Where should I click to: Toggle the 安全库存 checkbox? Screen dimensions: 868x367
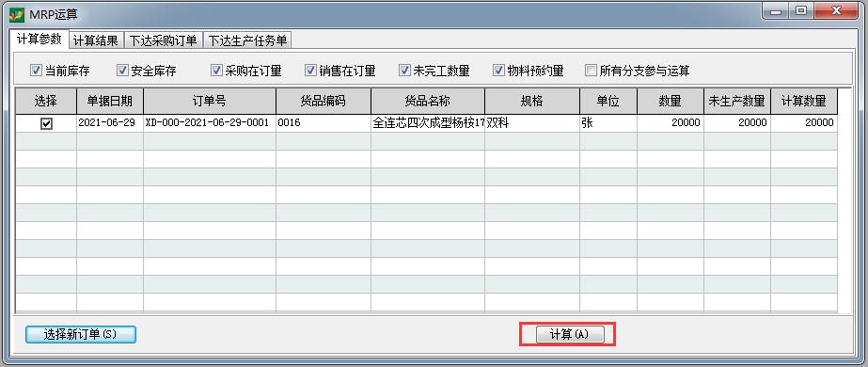123,71
